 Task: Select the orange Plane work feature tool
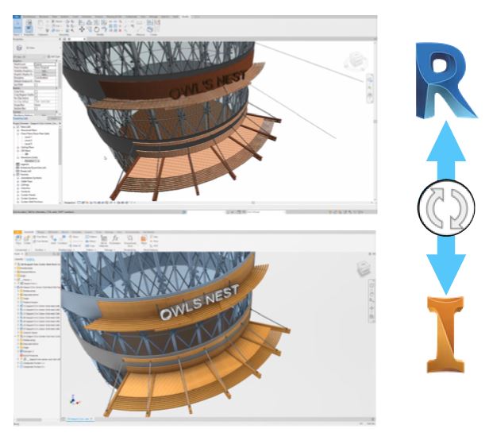coord(144,239)
